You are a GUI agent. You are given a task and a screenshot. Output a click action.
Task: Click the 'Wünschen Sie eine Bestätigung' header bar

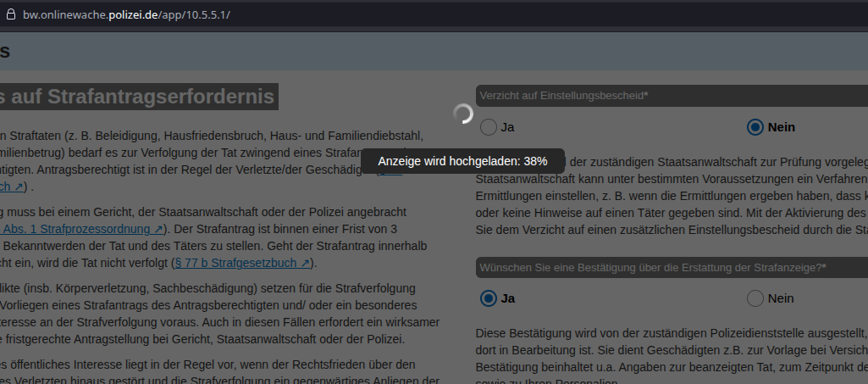tap(669, 267)
